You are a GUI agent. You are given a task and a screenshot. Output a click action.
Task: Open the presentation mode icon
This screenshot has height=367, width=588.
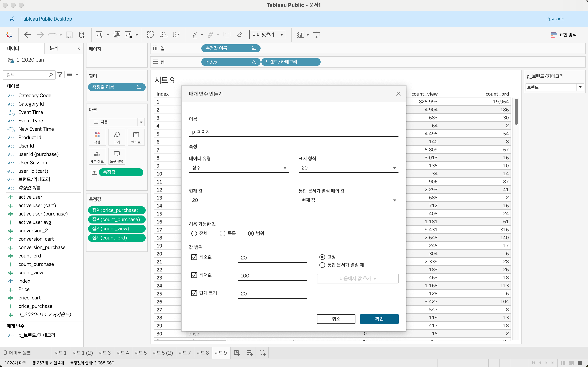tap(316, 35)
